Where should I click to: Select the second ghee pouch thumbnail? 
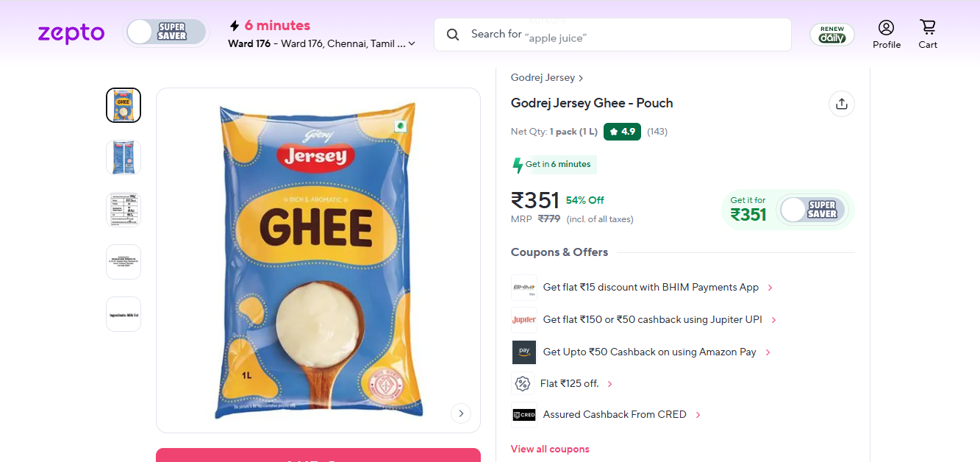coord(124,157)
